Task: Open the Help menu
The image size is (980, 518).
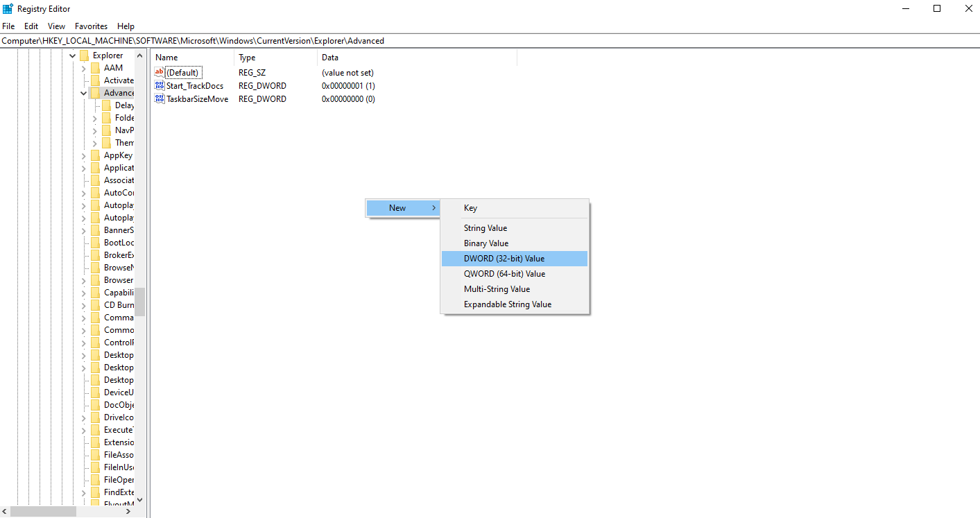Action: click(x=126, y=26)
